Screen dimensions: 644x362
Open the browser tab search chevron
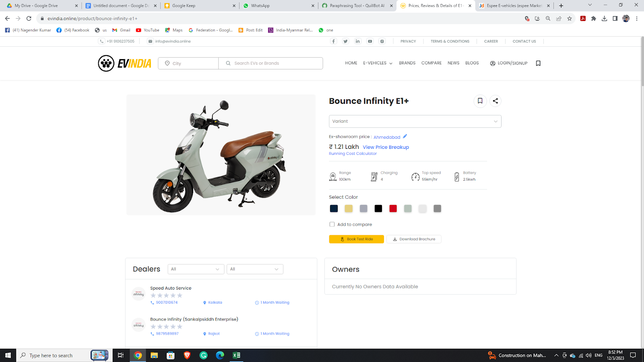point(590,5)
